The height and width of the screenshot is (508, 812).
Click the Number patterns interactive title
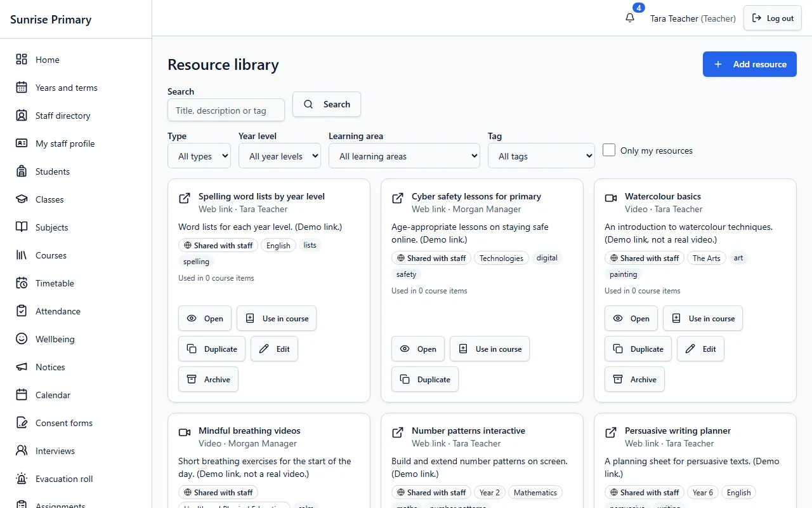pos(469,431)
